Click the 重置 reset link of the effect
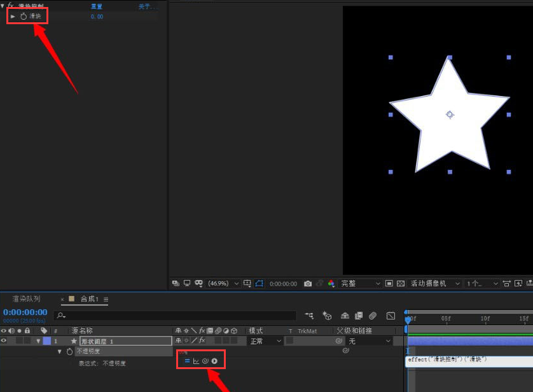 97,6
